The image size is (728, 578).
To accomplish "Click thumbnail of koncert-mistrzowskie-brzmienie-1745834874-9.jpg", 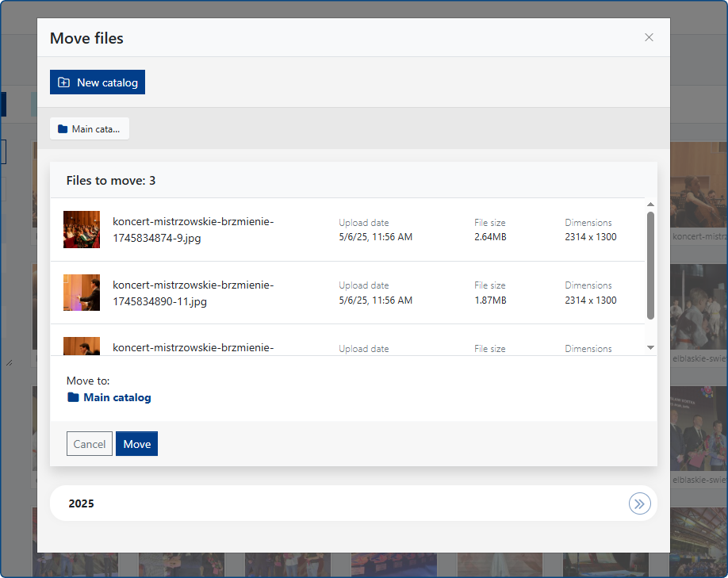I will tap(82, 230).
